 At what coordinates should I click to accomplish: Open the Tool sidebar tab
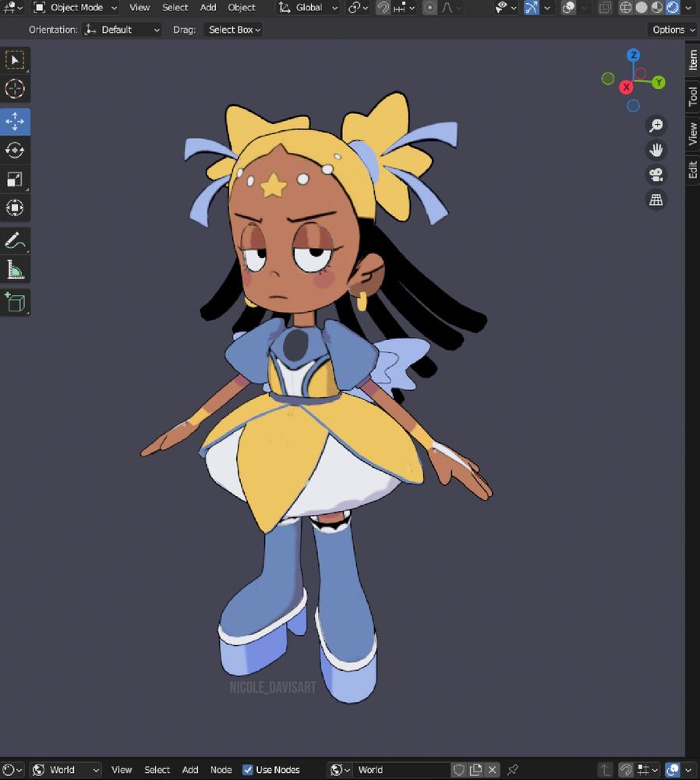click(x=693, y=96)
